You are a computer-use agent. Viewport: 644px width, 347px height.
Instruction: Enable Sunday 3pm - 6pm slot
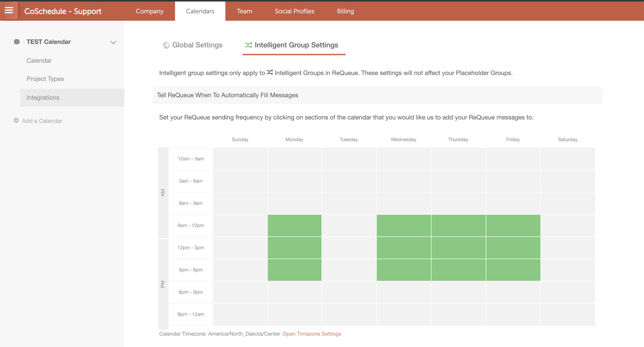click(x=240, y=270)
